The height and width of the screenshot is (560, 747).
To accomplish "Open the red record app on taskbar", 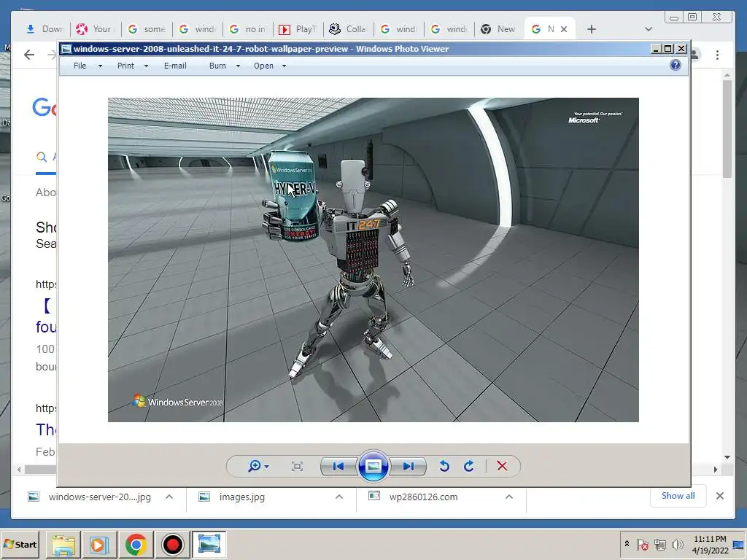I will pos(172,544).
